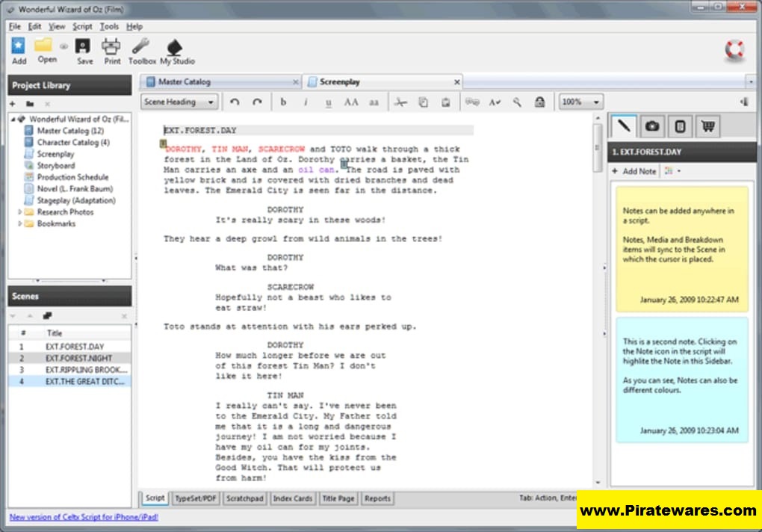Open My Studio from the toolbar
The height and width of the screenshot is (532, 762).
[176, 50]
